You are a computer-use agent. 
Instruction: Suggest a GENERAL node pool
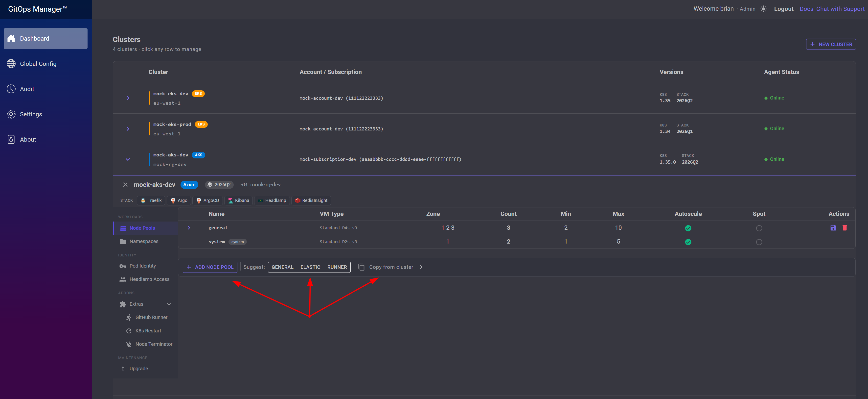click(282, 267)
